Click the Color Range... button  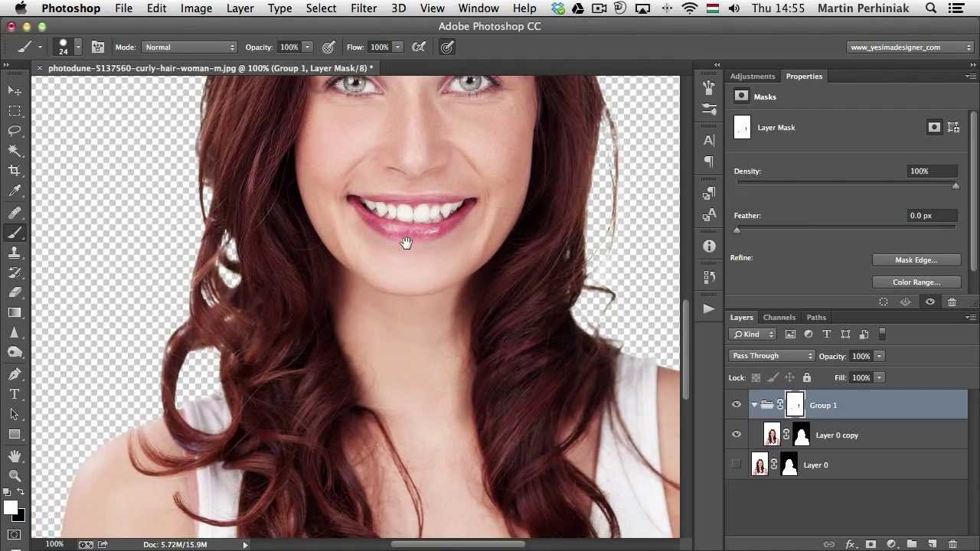[x=916, y=282]
